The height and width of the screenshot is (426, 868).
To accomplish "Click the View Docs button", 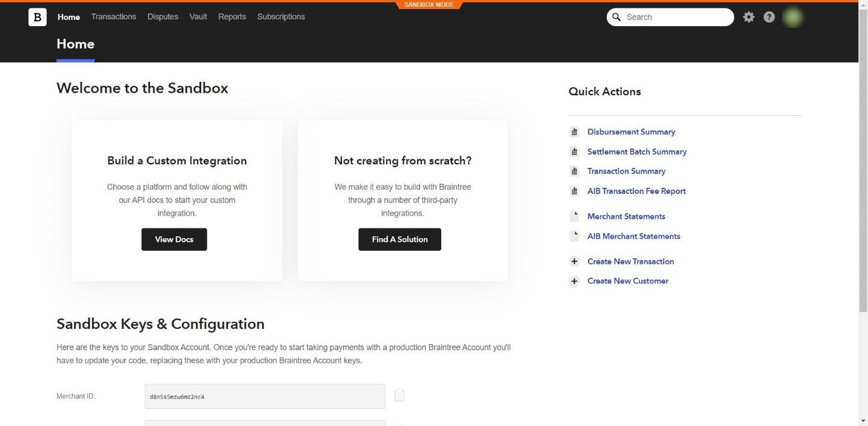I will click(x=174, y=239).
